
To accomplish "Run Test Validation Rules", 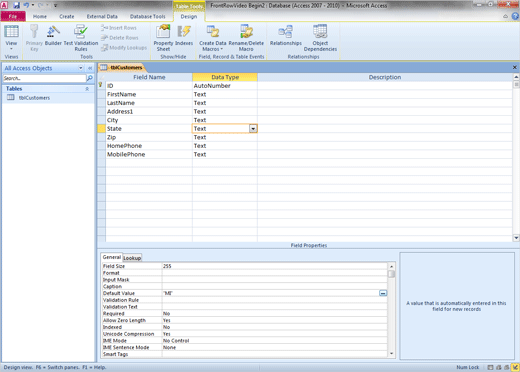I will (81, 37).
